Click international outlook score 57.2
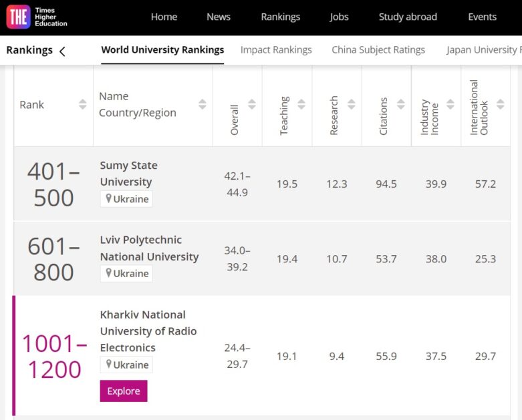Viewport: 522px width, 420px height. point(485,184)
